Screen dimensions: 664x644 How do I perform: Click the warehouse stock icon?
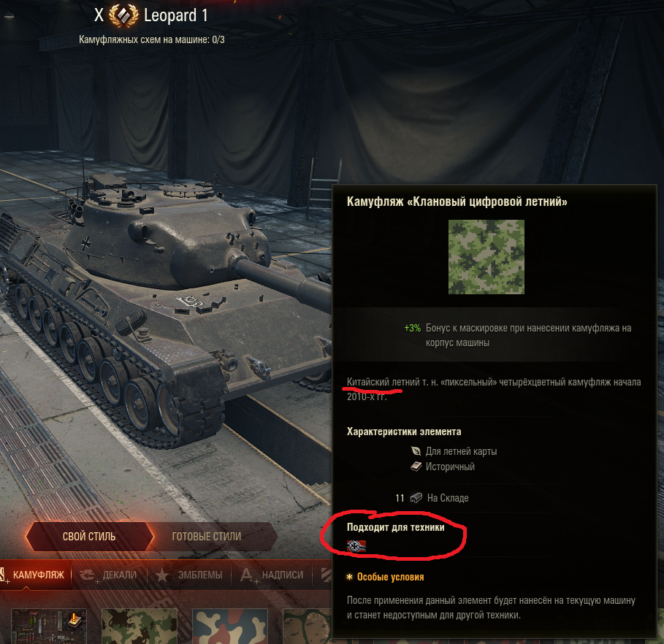(x=416, y=498)
